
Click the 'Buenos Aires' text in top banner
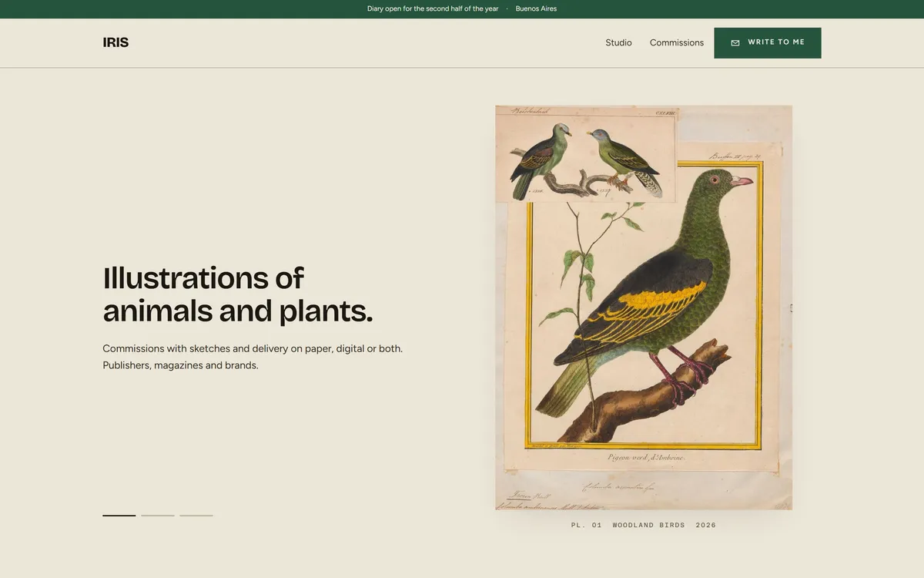pyautogui.click(x=536, y=9)
